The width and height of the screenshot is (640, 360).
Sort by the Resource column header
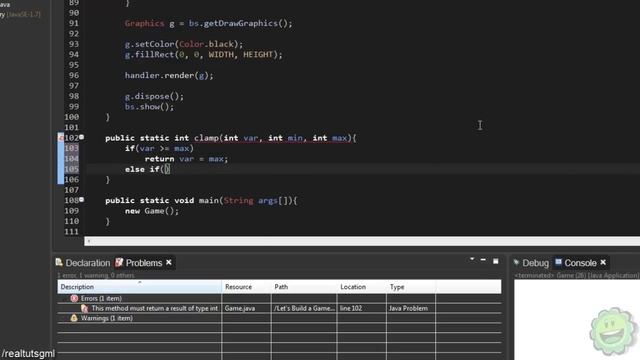(247, 287)
